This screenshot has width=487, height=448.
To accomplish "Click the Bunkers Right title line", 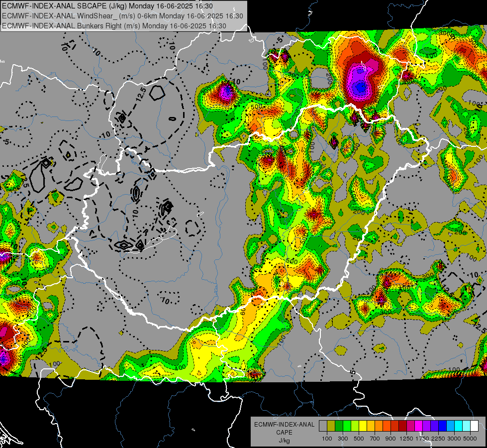I will (114, 26).
